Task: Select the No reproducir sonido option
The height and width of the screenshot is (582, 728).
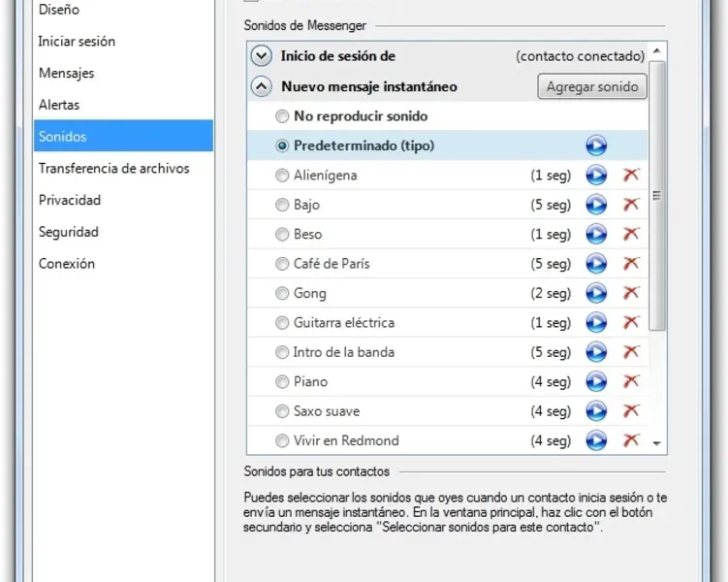Action: [282, 116]
